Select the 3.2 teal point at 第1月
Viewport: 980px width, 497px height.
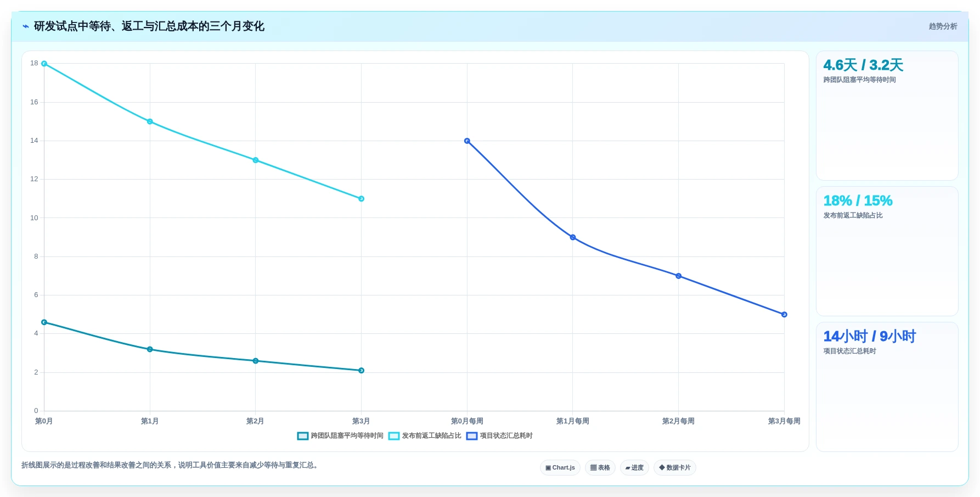pos(150,349)
